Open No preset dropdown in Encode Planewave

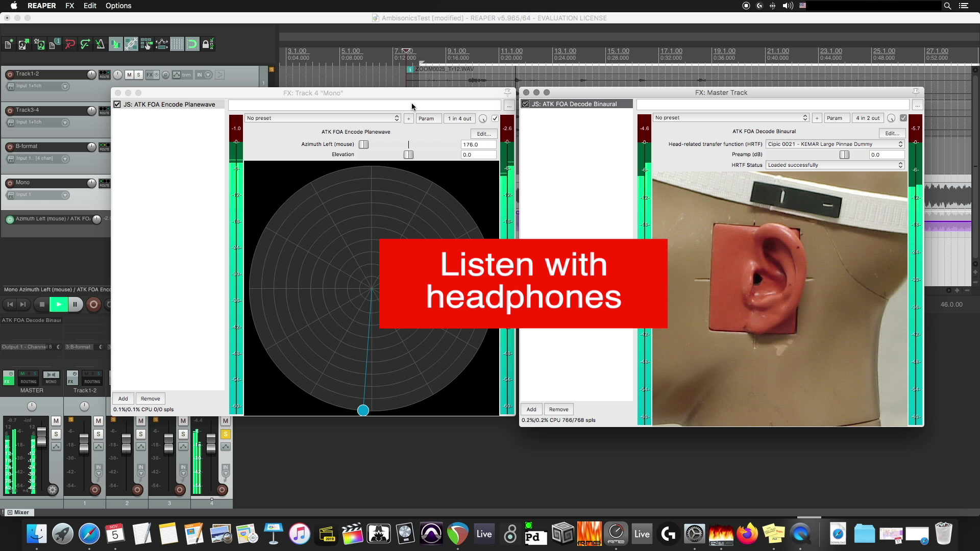[323, 118]
